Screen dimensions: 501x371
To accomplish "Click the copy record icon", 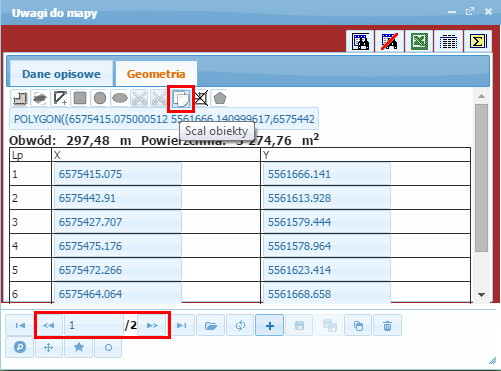I will pyautogui.click(x=358, y=325).
